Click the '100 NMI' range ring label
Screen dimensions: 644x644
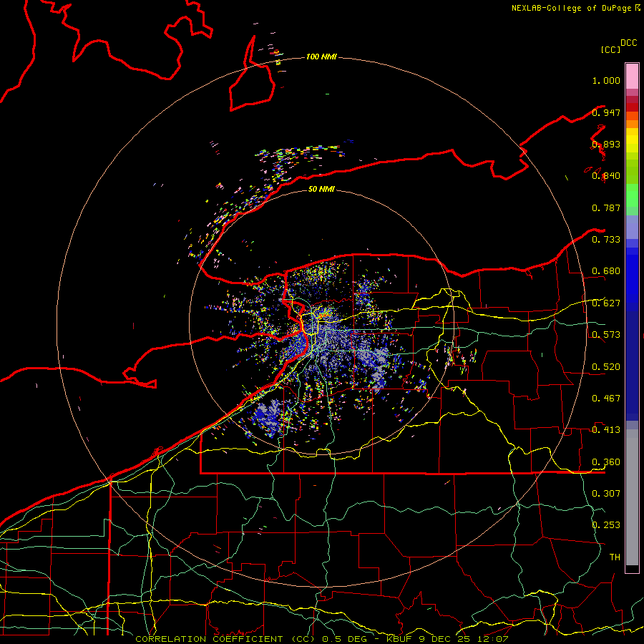(x=321, y=57)
